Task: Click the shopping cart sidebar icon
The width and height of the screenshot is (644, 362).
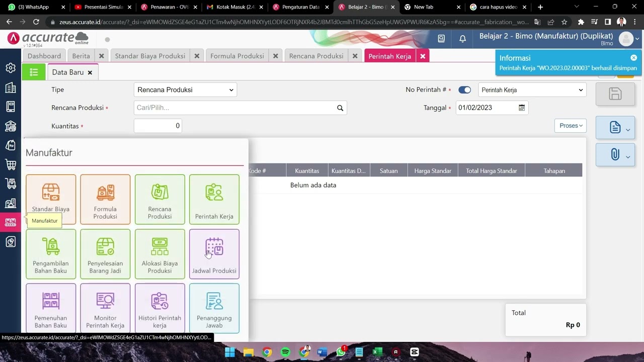Action: pyautogui.click(x=11, y=164)
